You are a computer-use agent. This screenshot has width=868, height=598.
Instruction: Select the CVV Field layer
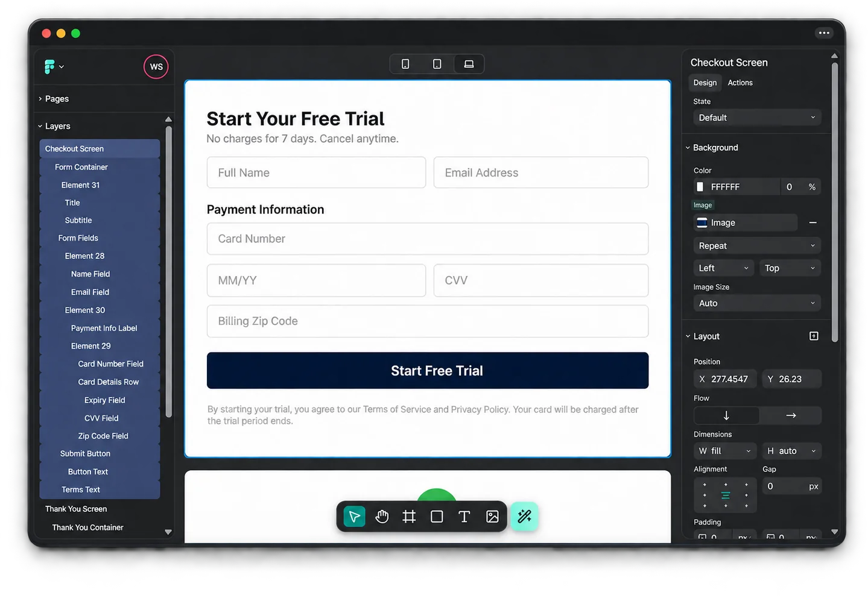pos(100,418)
